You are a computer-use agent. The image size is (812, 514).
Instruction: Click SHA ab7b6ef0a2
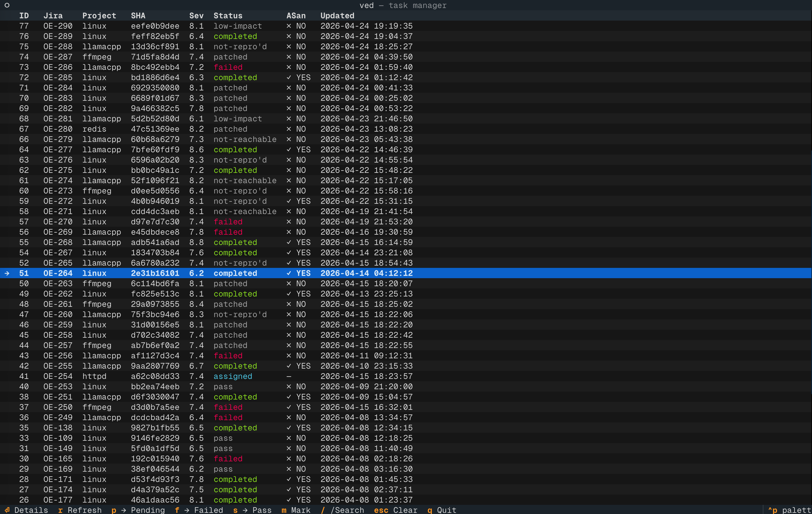click(155, 345)
